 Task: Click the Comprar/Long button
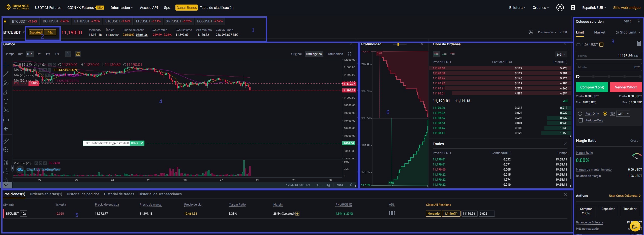(x=592, y=87)
